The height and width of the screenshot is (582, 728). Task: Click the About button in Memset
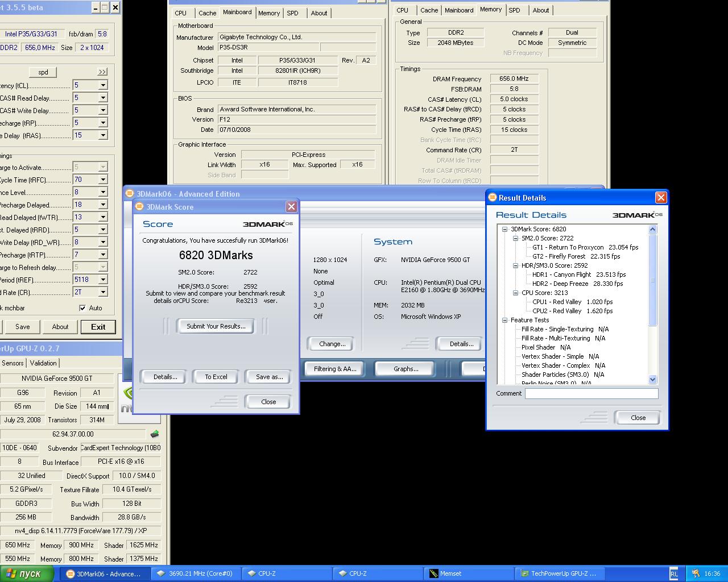(60, 327)
